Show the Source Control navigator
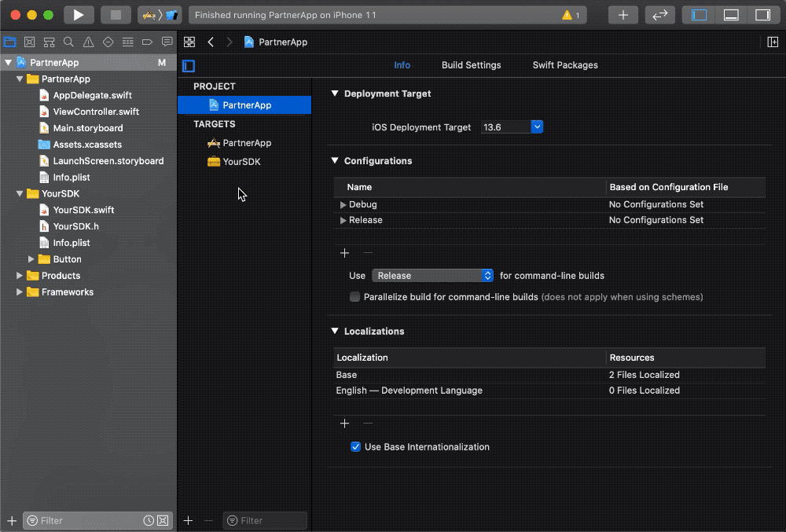 point(29,42)
